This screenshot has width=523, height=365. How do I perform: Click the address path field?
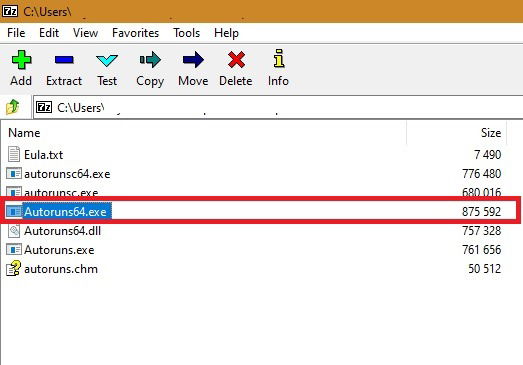278,107
